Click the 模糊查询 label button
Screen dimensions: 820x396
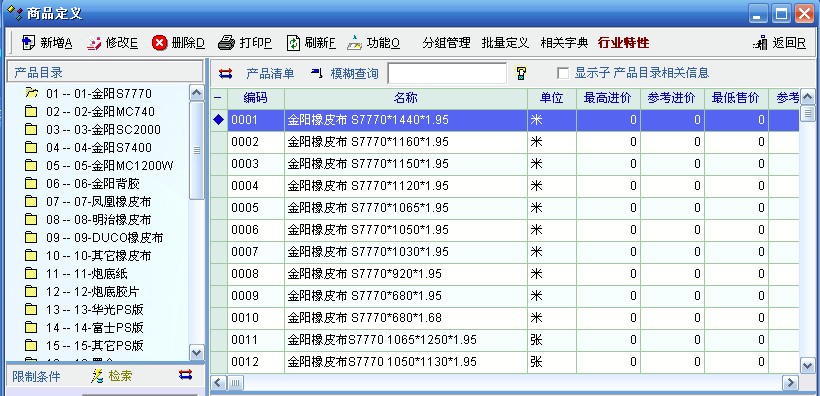point(355,73)
